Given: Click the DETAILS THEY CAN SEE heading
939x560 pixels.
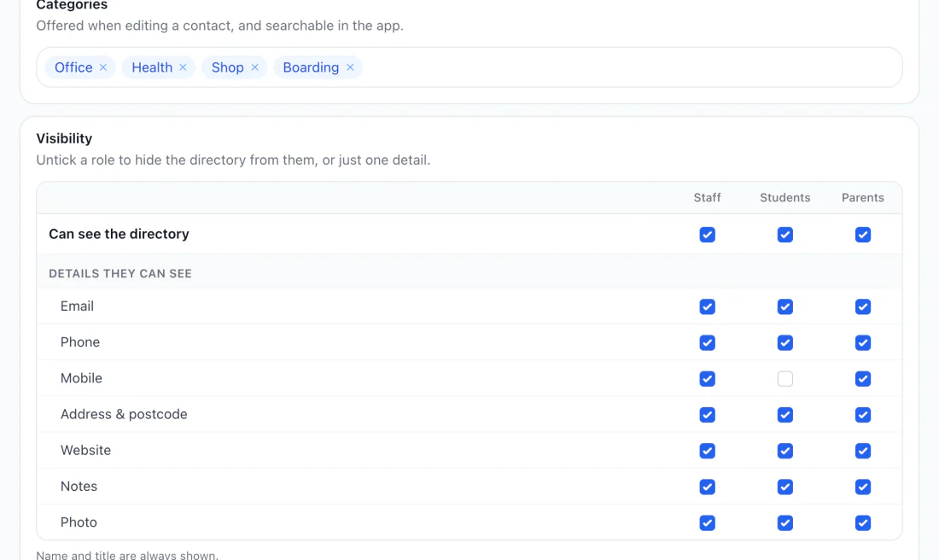Looking at the screenshot, I should pos(120,274).
